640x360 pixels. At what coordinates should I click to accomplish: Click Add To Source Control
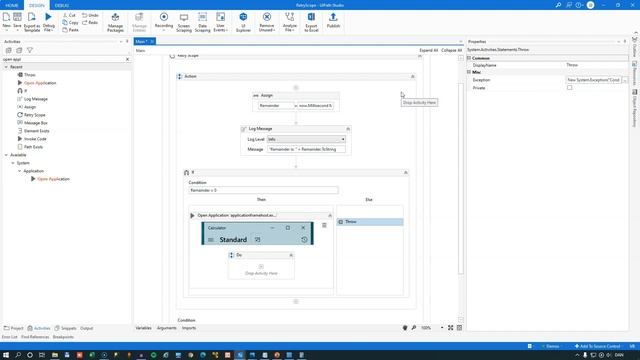tap(598, 346)
